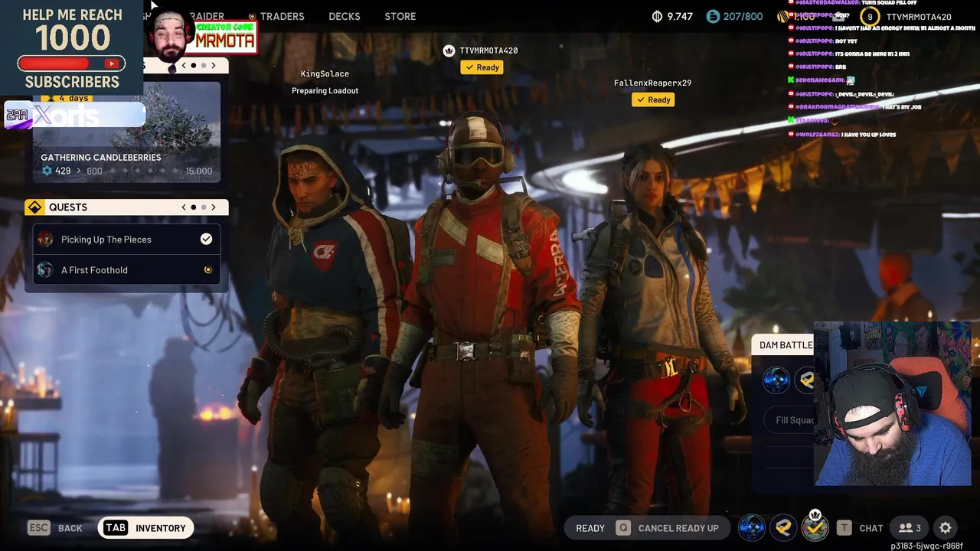Image resolution: width=980 pixels, height=551 pixels.
Task: Click the A First Foothold trader portrait
Action: (45, 270)
